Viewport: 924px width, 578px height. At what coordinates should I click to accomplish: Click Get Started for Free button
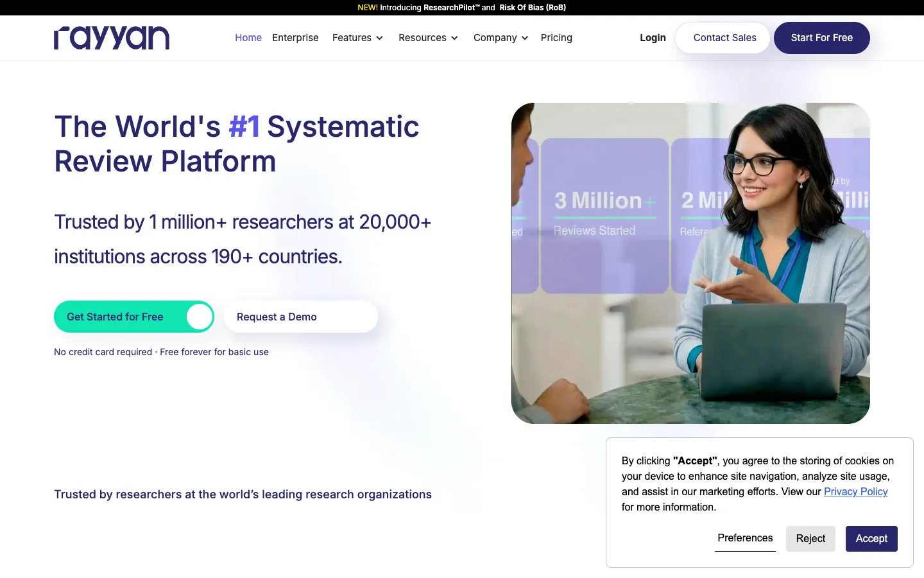coord(134,317)
